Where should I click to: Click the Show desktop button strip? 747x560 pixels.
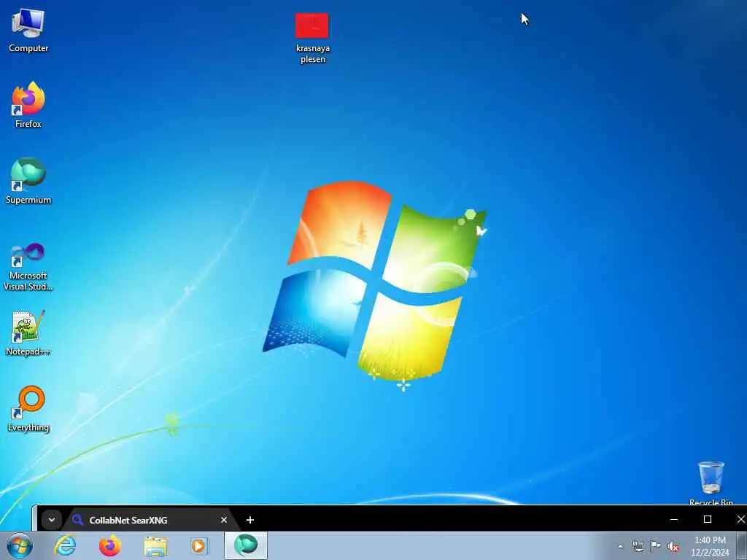pyautogui.click(x=742, y=545)
